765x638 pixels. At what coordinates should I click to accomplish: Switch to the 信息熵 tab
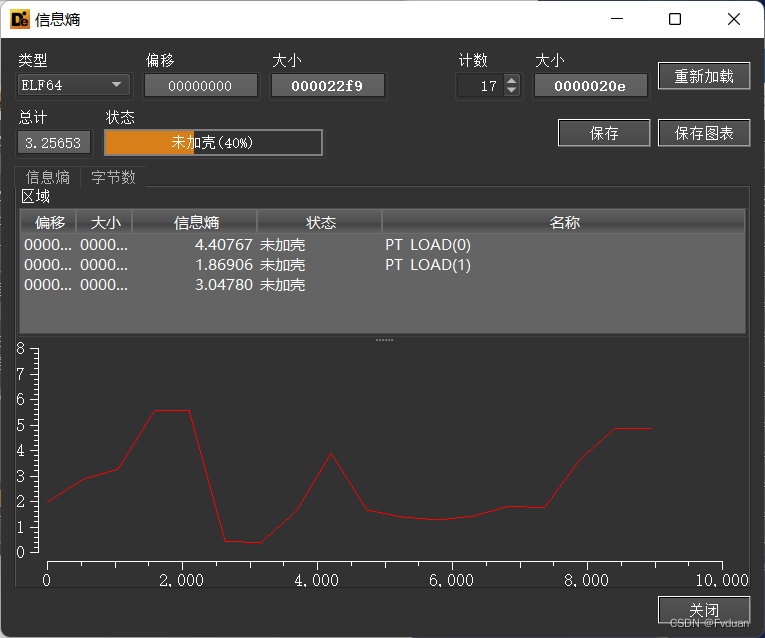pos(48,177)
